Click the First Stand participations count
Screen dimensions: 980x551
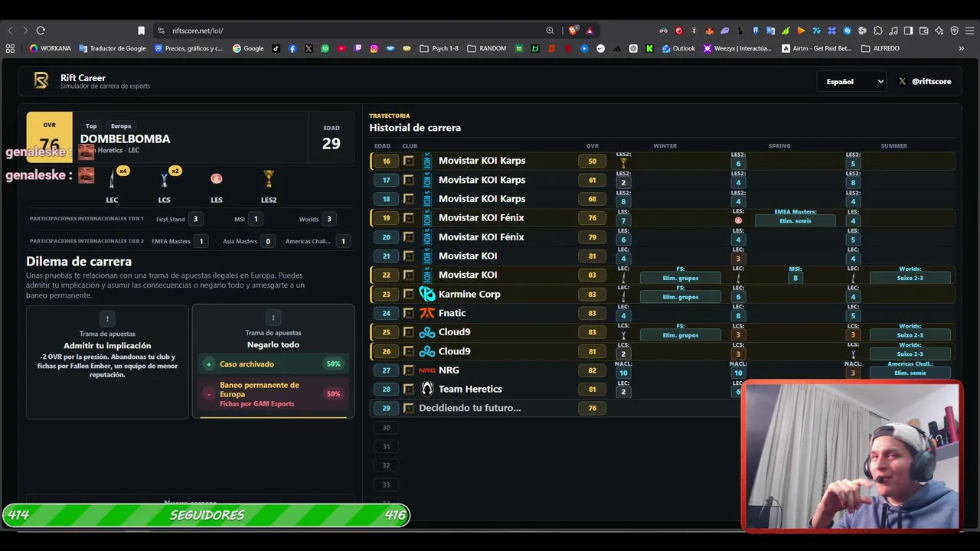pos(195,219)
